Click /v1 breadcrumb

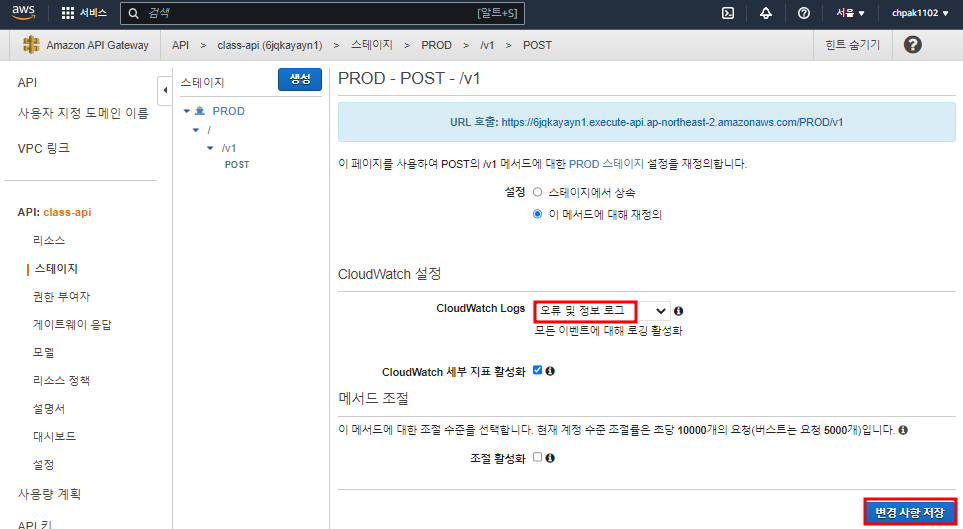[x=487, y=45]
